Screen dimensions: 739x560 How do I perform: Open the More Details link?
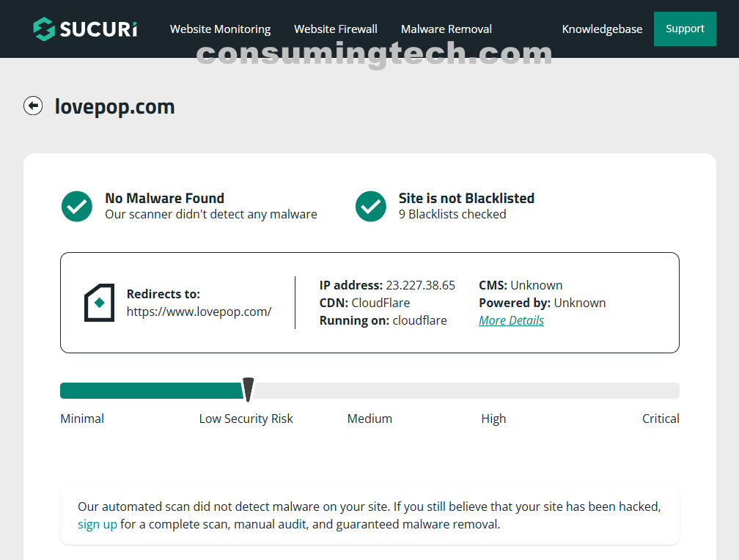pos(511,320)
